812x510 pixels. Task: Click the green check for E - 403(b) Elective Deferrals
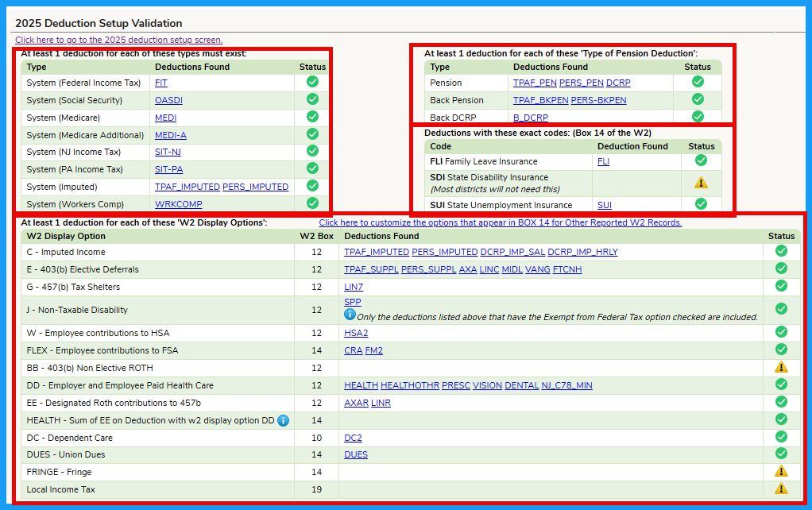(x=782, y=269)
